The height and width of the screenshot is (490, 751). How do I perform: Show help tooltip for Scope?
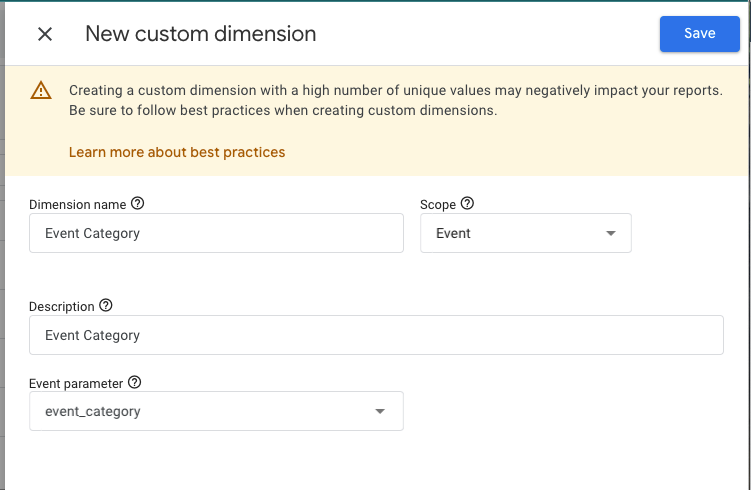click(467, 204)
